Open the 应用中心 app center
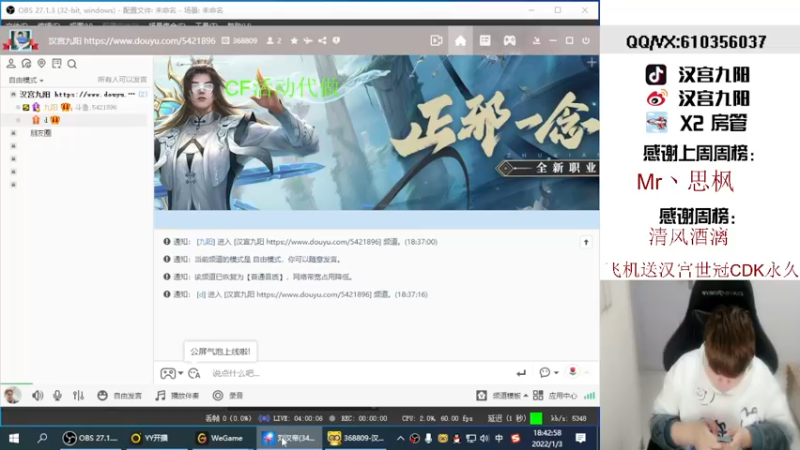This screenshot has height=450, width=800. point(555,395)
